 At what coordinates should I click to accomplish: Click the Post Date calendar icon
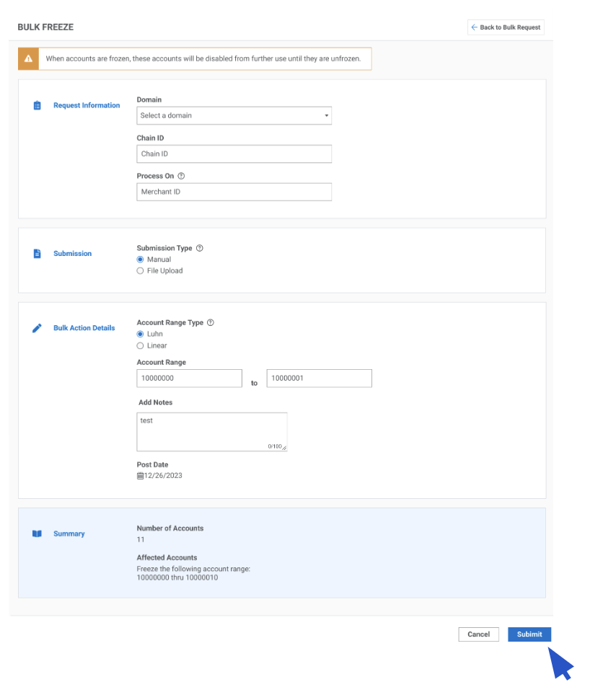click(x=140, y=476)
